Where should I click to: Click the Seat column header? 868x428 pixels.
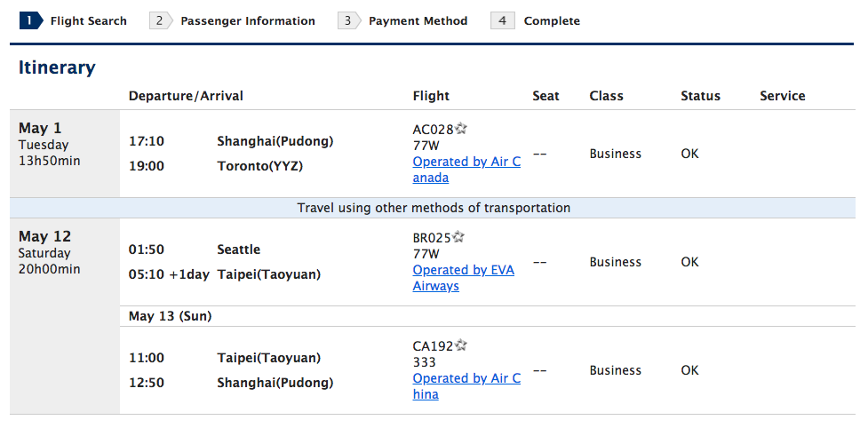[x=545, y=96]
